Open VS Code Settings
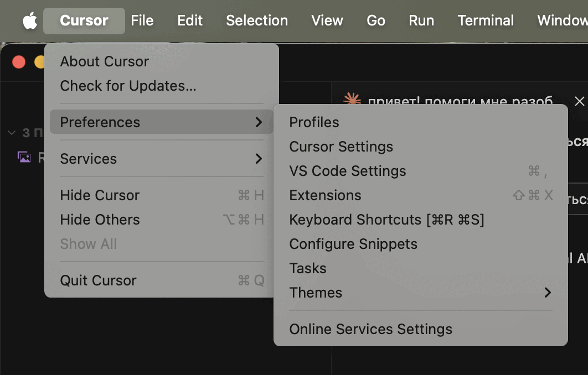 (x=421, y=171)
